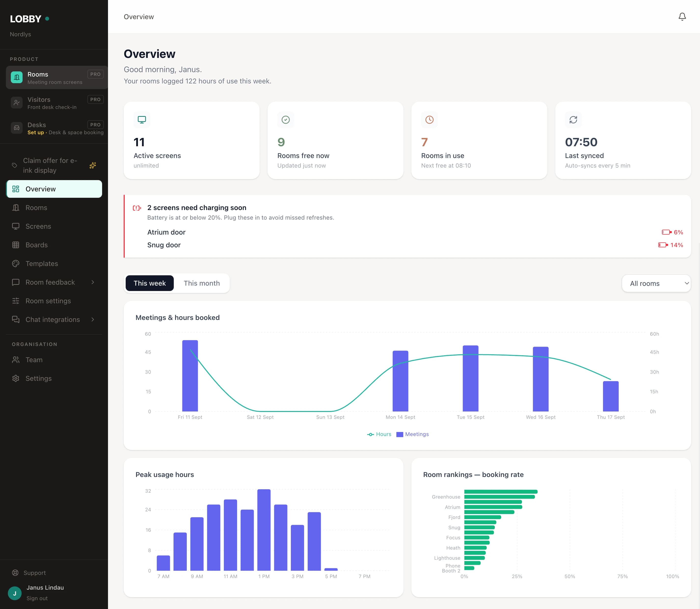Click the Rooms door icon in navigation list
The width and height of the screenshot is (700, 609).
pyautogui.click(x=16, y=208)
